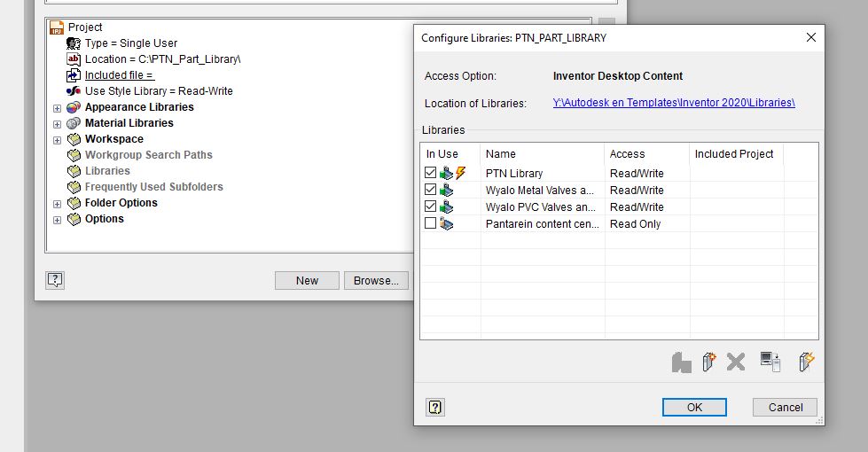Select the Project root tree item
Screen dimensions: 868x452
[85, 27]
